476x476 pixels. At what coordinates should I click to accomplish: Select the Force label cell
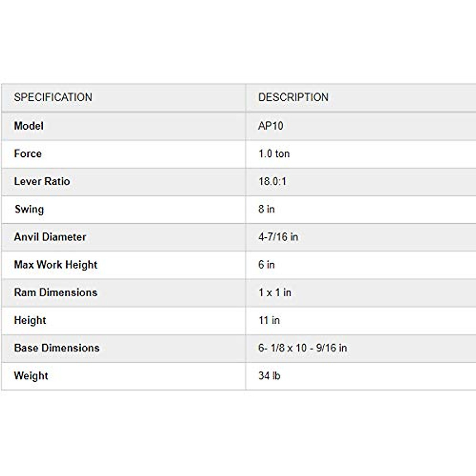(28, 154)
